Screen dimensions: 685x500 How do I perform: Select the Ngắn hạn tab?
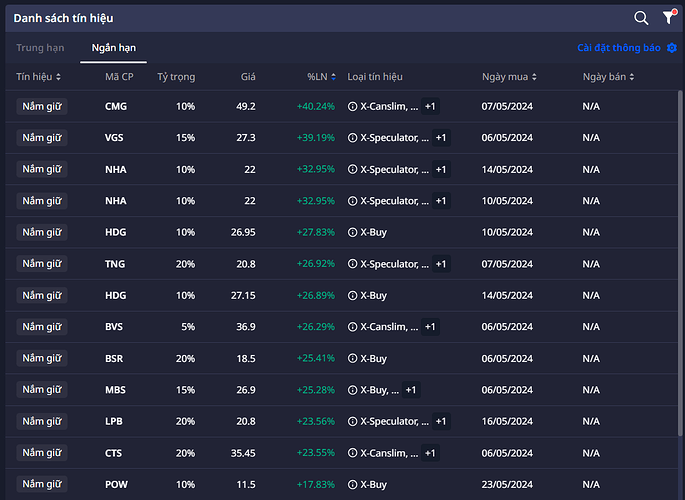[113, 48]
